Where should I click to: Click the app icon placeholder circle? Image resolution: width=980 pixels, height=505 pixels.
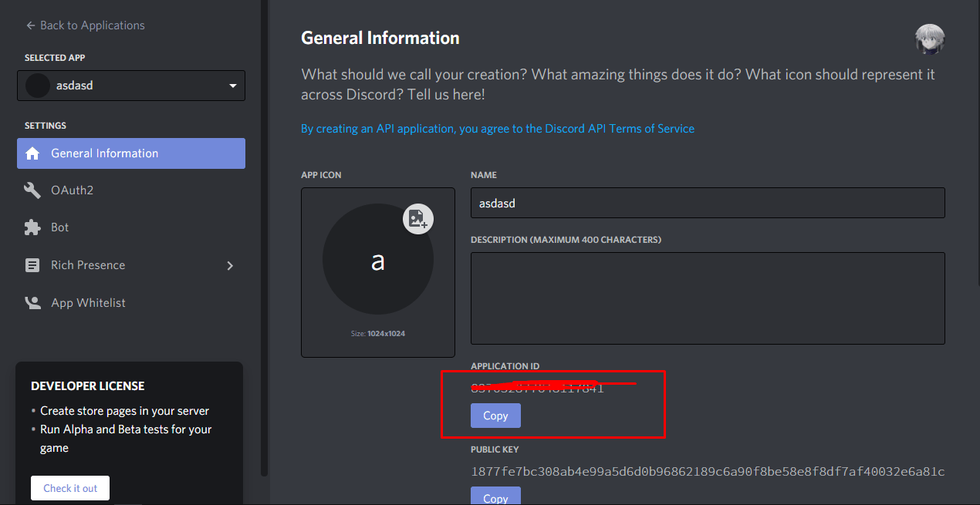(x=378, y=259)
